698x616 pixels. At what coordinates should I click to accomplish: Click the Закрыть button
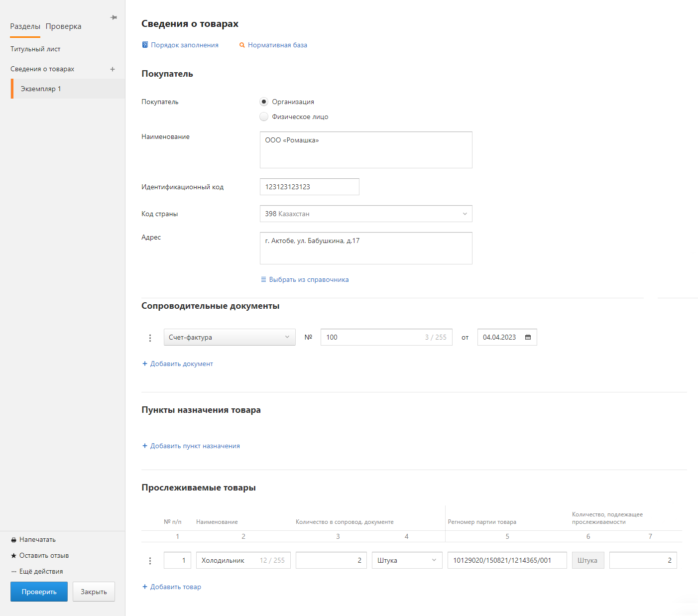(94, 592)
